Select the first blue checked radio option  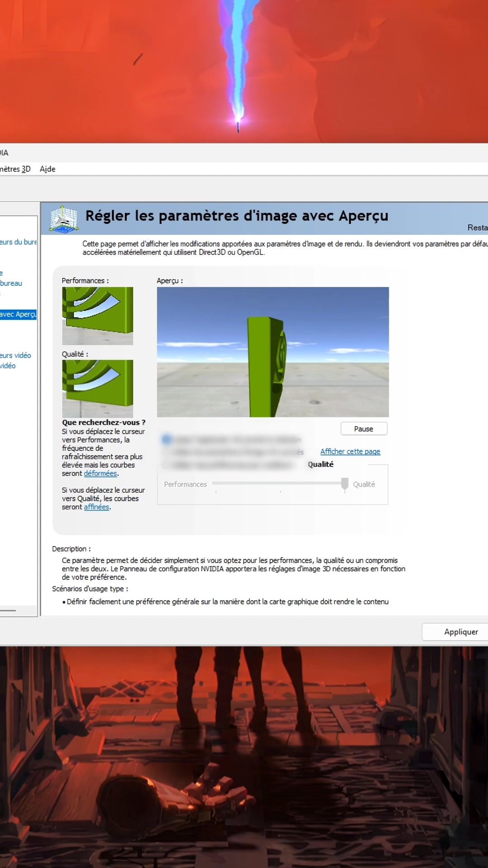pos(167,439)
